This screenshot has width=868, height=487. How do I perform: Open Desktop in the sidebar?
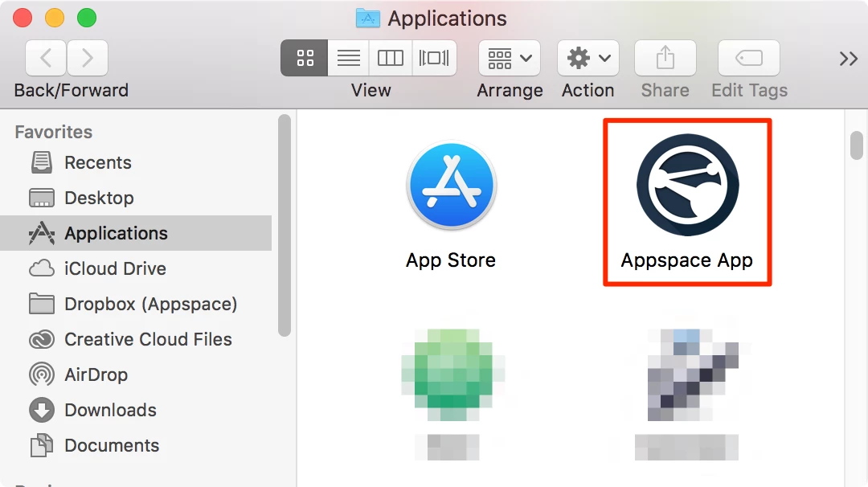(x=136, y=198)
